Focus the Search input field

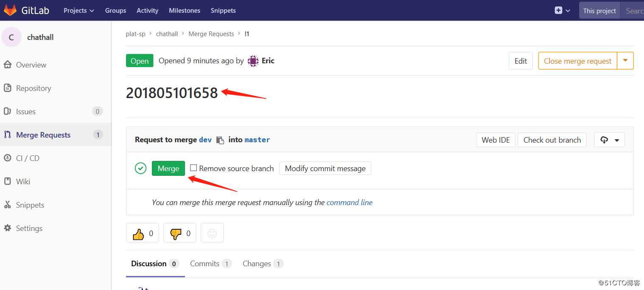pos(632,11)
